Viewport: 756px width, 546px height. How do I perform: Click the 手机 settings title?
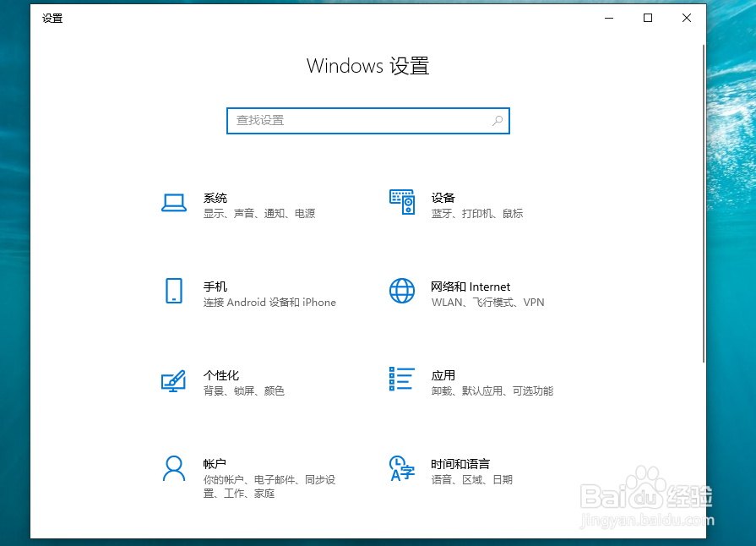[215, 287]
